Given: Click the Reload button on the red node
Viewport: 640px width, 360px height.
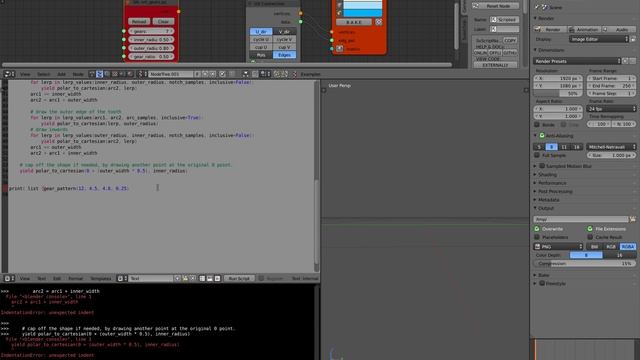Looking at the screenshot, I should [139, 21].
